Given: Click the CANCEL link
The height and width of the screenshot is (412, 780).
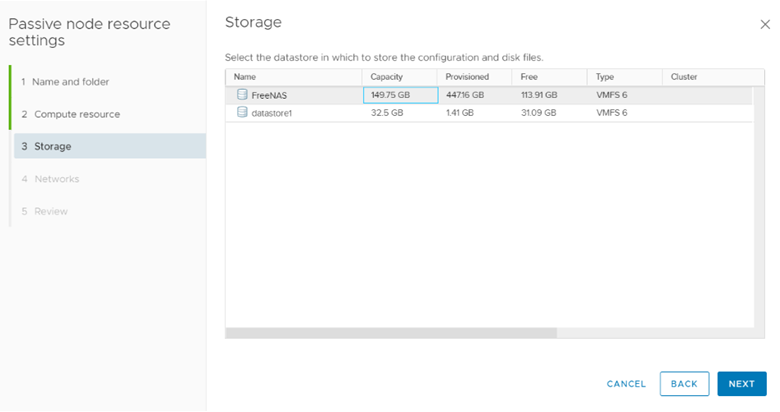Looking at the screenshot, I should pos(626,384).
